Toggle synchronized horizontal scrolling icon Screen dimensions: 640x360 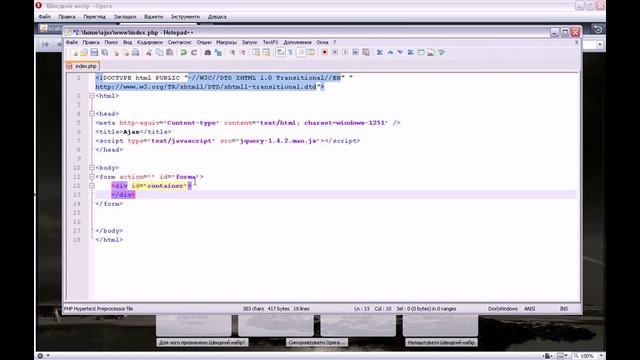coord(266,53)
